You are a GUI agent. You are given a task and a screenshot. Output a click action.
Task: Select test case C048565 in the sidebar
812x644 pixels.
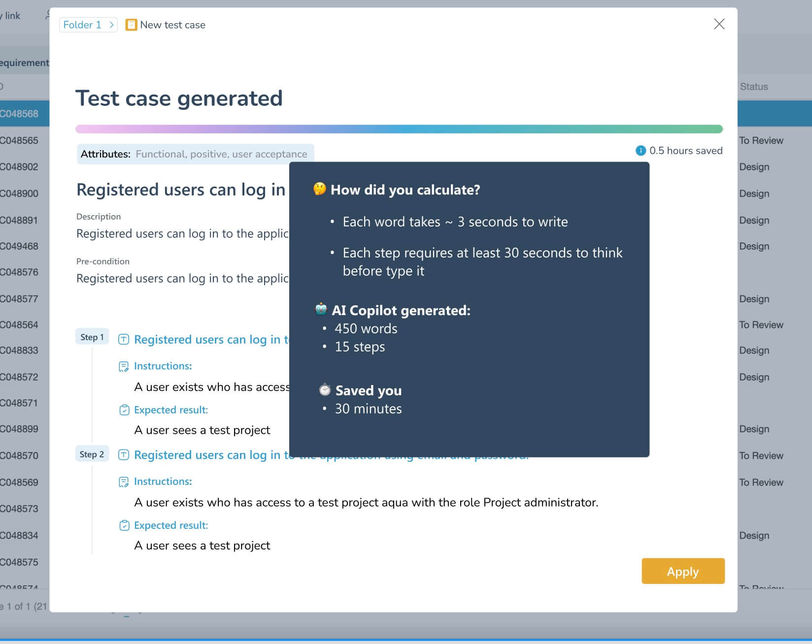click(x=20, y=140)
